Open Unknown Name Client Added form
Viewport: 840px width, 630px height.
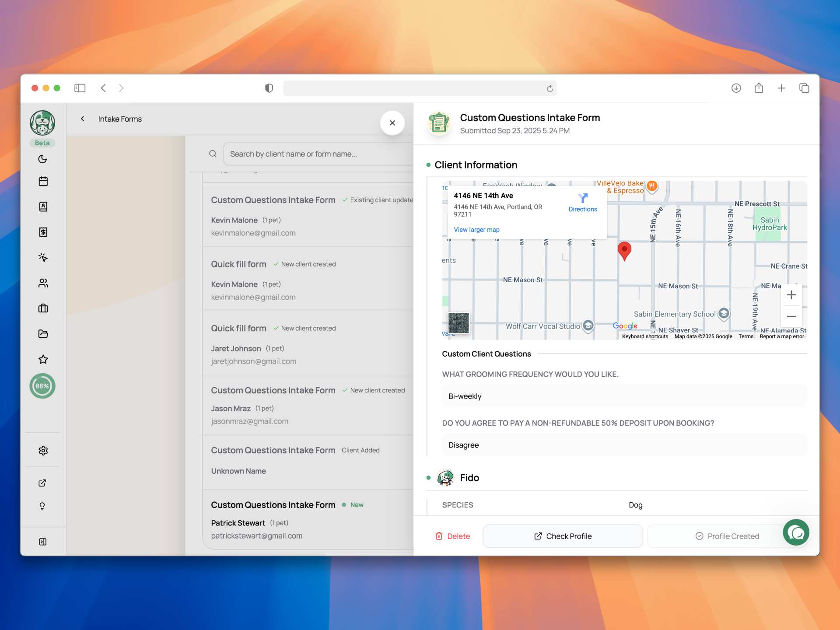coord(308,462)
